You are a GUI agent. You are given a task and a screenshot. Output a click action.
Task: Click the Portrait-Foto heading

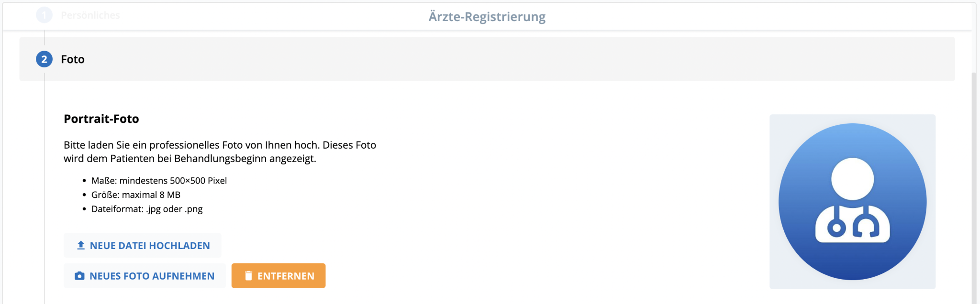101,119
